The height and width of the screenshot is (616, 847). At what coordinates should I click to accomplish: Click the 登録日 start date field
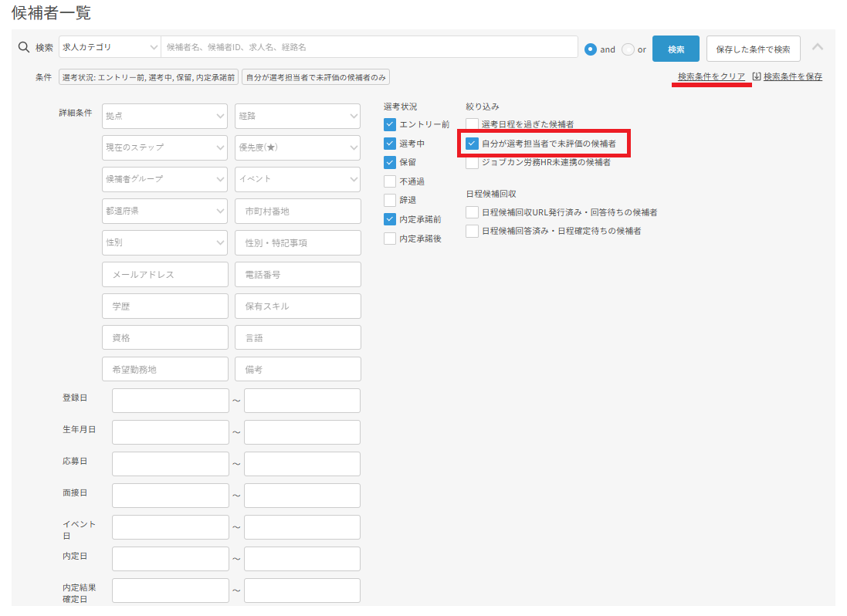pyautogui.click(x=170, y=401)
